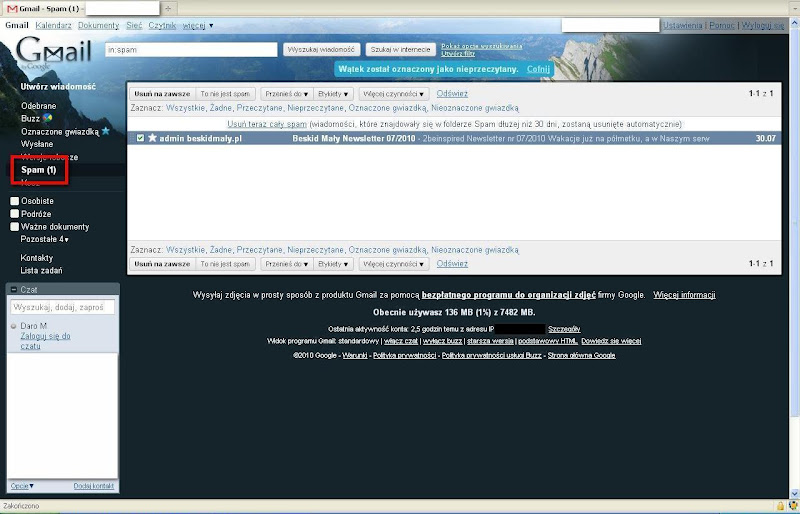The image size is (800, 514).
Task: Click Pomoc link
Action: (722, 25)
